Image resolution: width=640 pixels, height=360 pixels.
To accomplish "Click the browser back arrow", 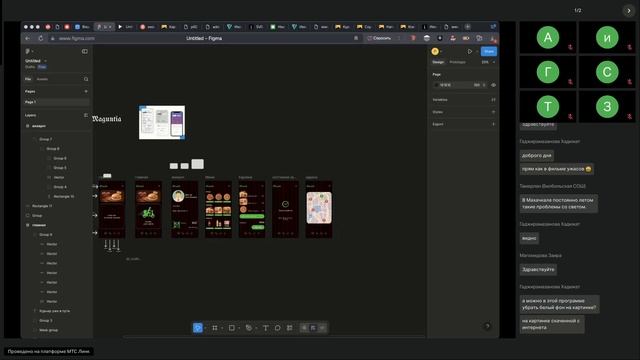I will pos(28,38).
